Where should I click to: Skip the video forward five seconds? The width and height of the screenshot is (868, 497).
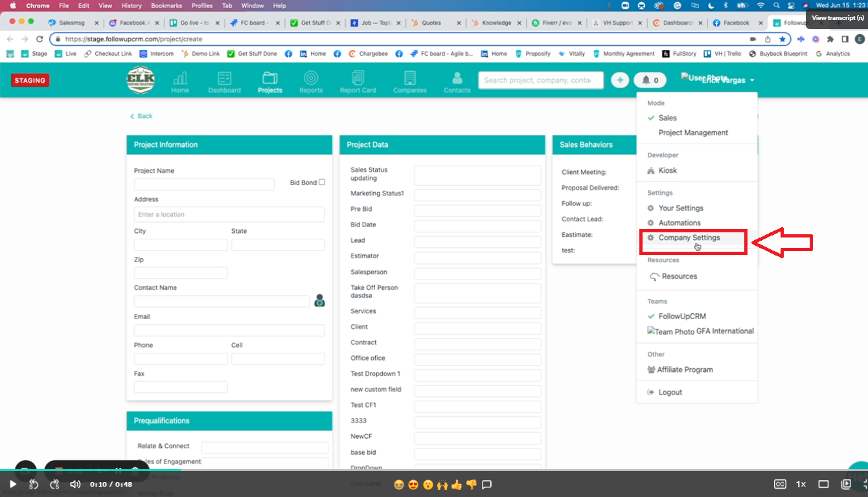54,484
